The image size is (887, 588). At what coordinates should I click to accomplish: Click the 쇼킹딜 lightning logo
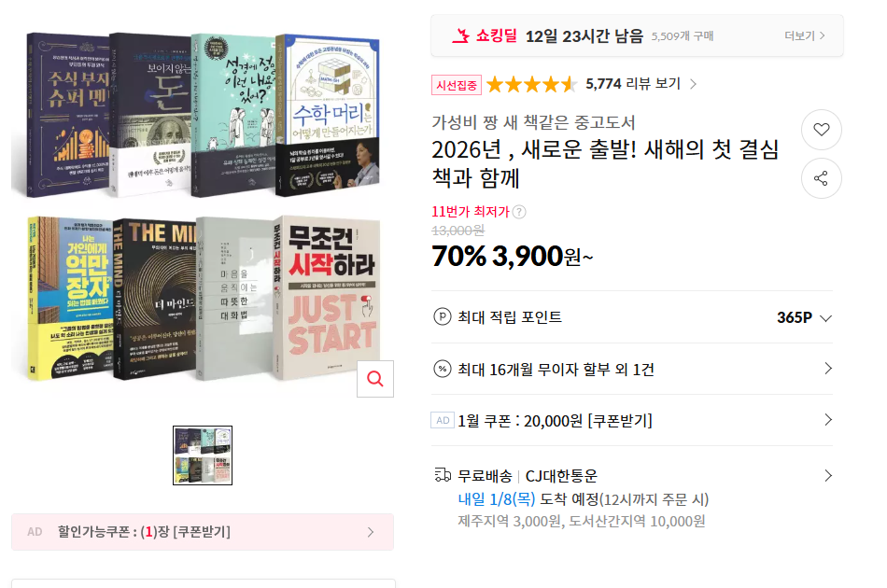point(460,36)
